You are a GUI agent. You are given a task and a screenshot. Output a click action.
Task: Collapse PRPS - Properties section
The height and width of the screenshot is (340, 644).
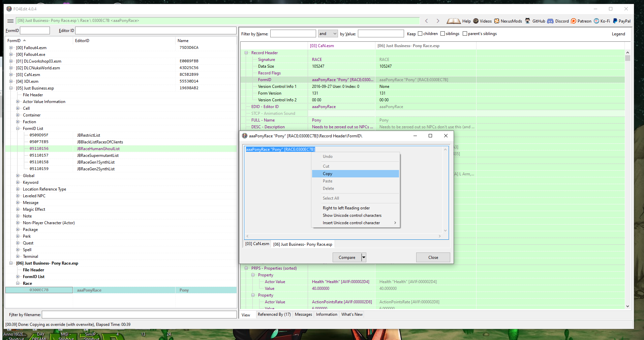(x=246, y=268)
